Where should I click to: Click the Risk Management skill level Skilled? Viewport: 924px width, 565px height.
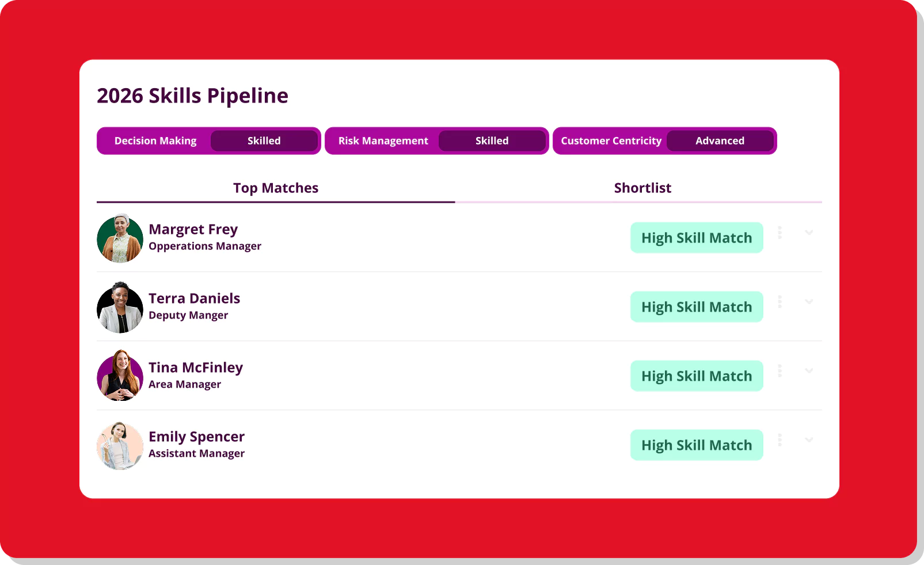point(492,141)
